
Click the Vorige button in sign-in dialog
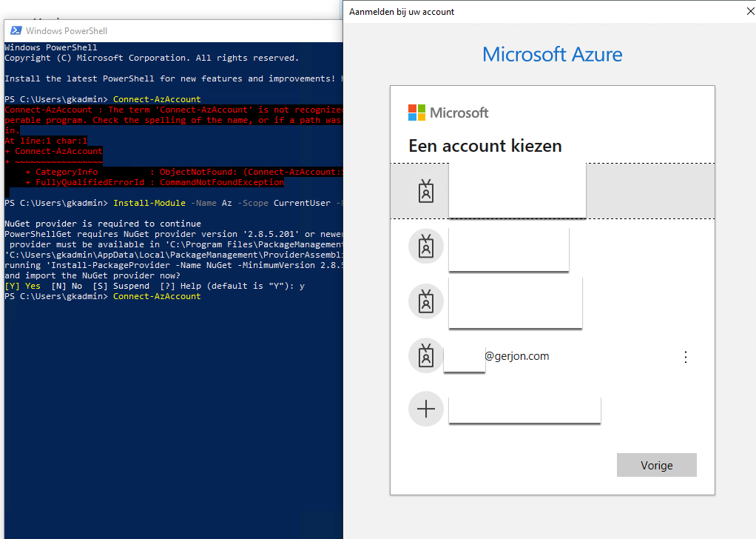point(656,465)
